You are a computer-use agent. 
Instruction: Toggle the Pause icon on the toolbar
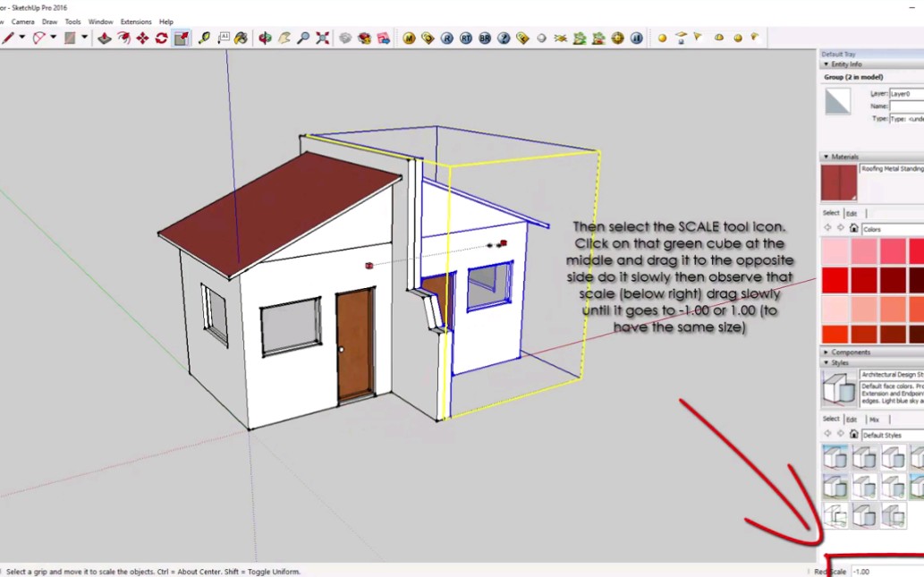coord(636,38)
